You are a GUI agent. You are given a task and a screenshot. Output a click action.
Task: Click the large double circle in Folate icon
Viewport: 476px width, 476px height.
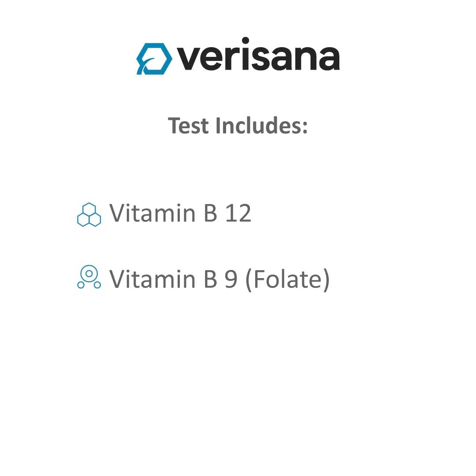[89, 274]
